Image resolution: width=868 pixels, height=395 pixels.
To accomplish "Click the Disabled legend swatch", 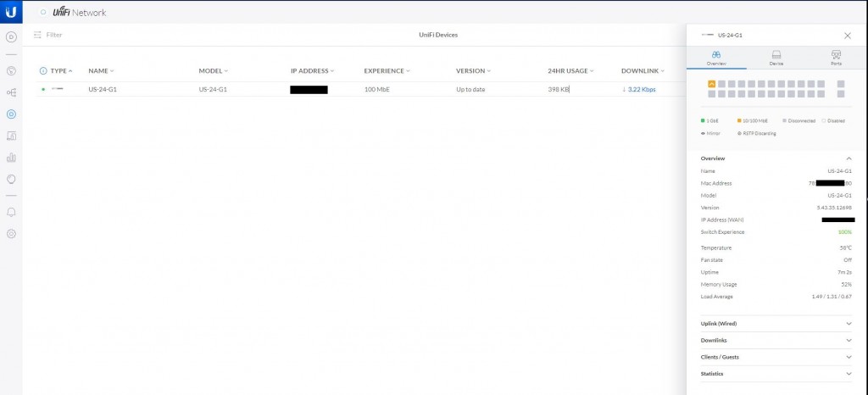I will [x=824, y=120].
